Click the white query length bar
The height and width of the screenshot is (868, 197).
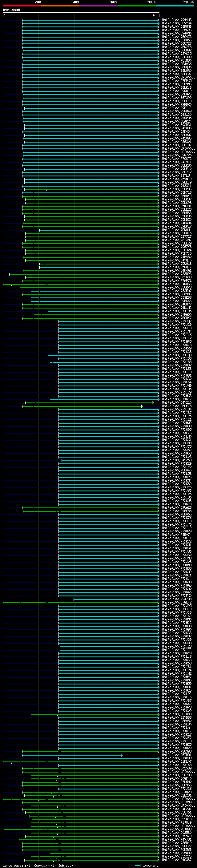point(81,12)
